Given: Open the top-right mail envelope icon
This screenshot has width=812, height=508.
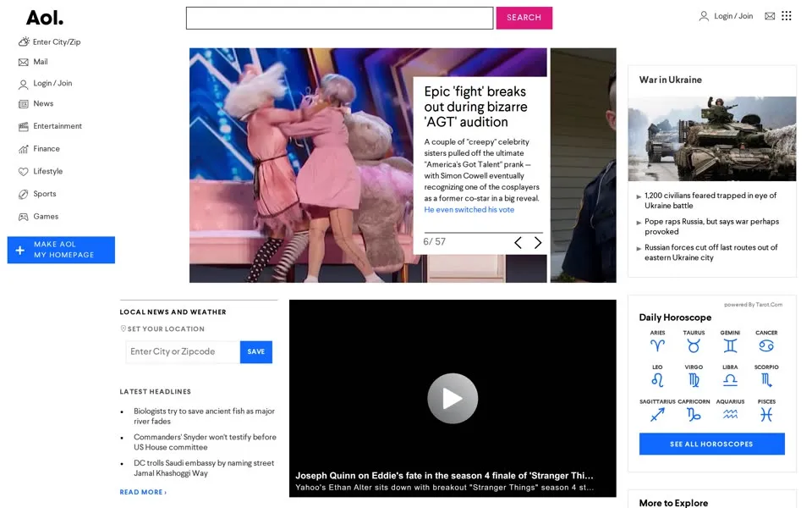Looking at the screenshot, I should [x=770, y=16].
